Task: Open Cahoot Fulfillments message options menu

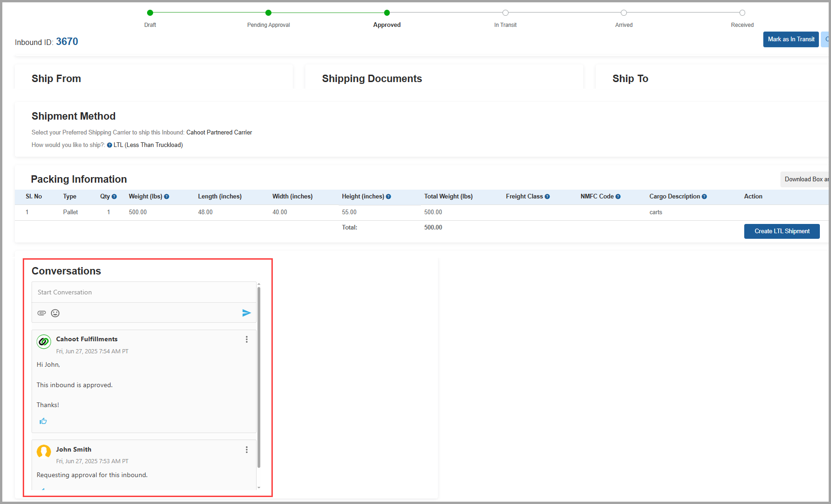Action: [247, 339]
